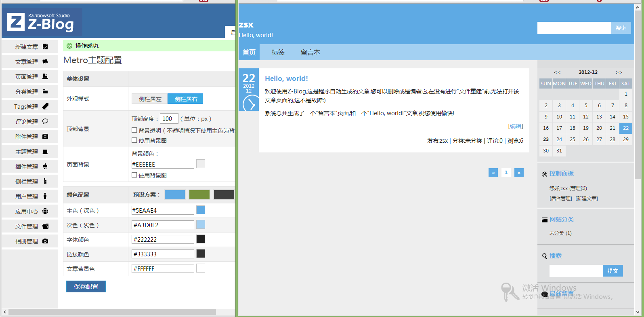This screenshot has height=317, width=644.
Task: Select 侧栏居左 layout option
Action: pos(150,99)
